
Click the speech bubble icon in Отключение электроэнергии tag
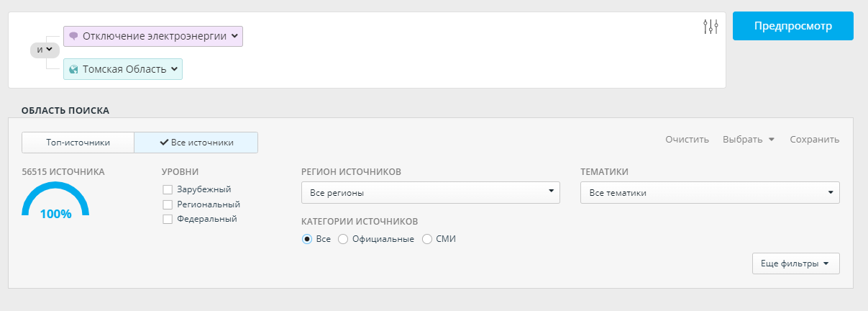73,36
